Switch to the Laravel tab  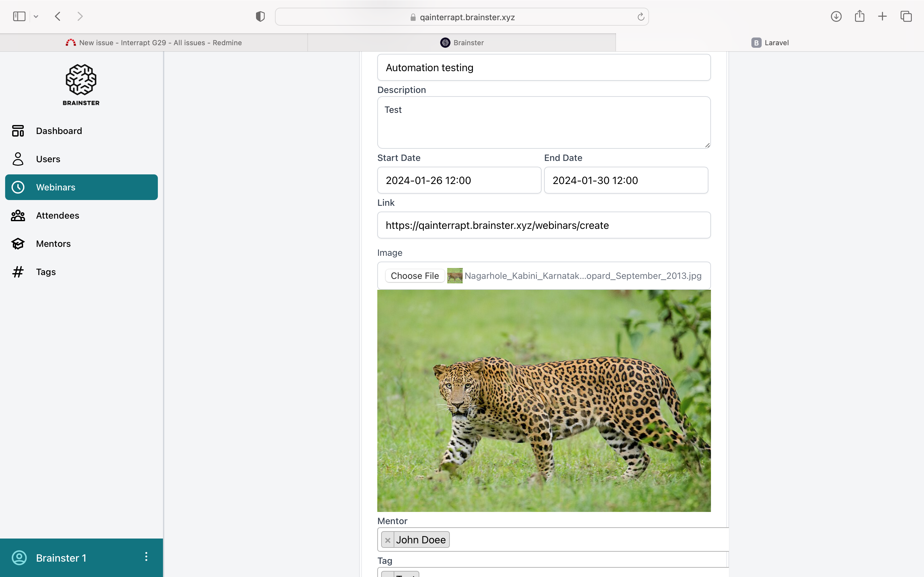(x=770, y=43)
